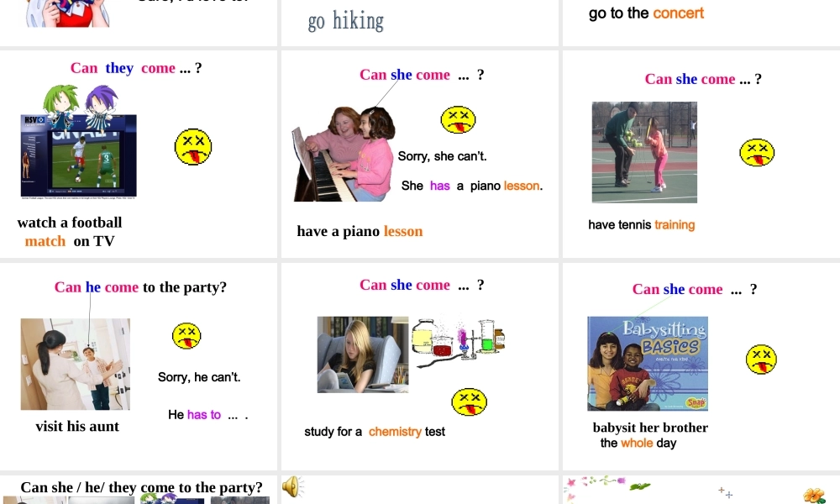Image resolution: width=840 pixels, height=504 pixels.
Task: Select the photo of the boy greeting his aunt
Action: 75,365
